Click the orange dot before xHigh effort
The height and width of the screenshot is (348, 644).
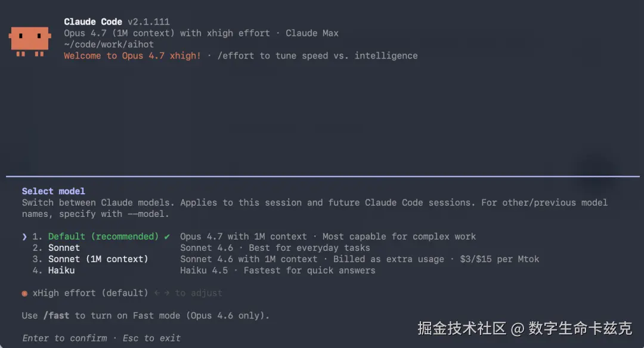click(24, 293)
